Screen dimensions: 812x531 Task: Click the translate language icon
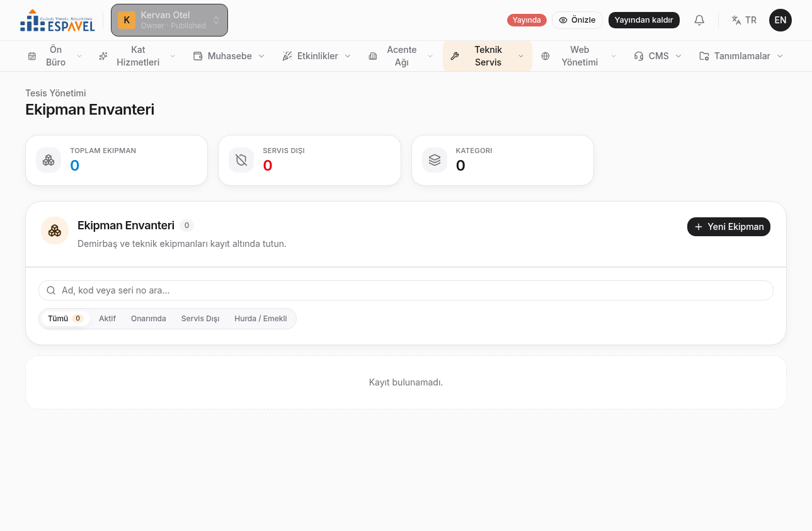[736, 20]
